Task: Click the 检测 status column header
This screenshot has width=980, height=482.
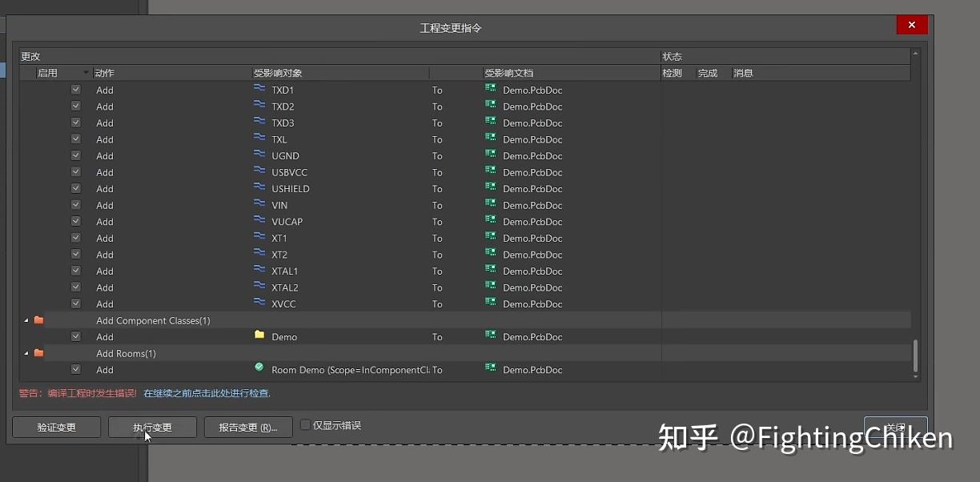Action: 673,73
